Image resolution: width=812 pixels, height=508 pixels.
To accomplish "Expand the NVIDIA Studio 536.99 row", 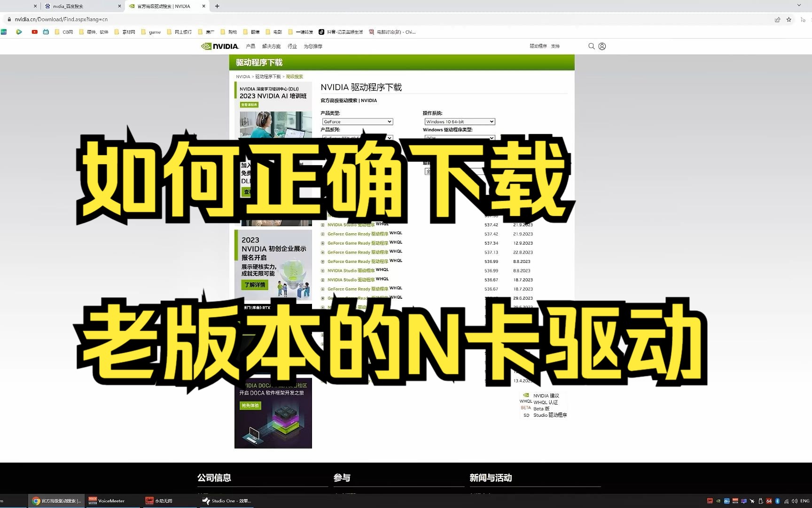I will [x=322, y=271].
